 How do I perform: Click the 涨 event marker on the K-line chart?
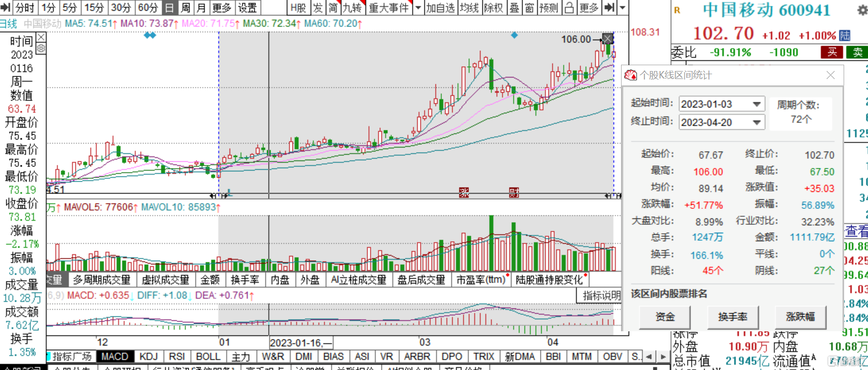coord(464,192)
